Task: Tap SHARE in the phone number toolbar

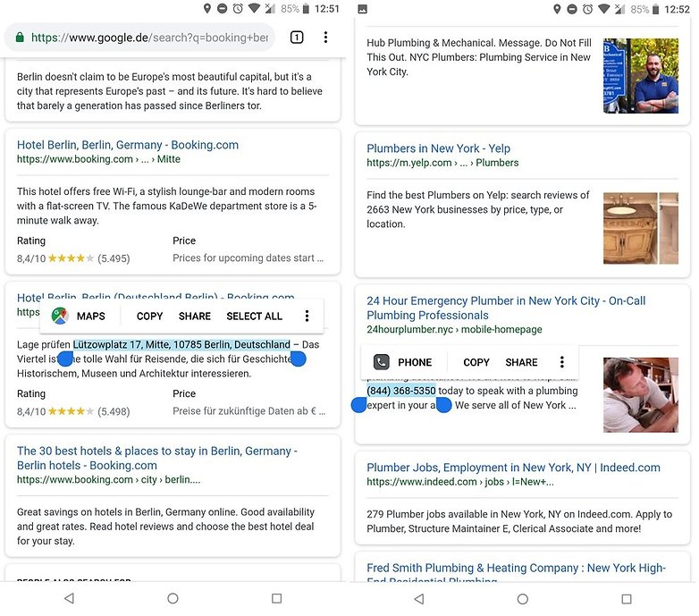Action: 522,362
